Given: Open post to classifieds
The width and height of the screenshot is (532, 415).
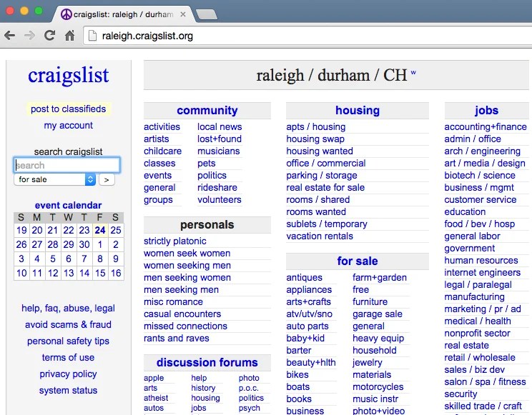Looking at the screenshot, I should pos(68,109).
